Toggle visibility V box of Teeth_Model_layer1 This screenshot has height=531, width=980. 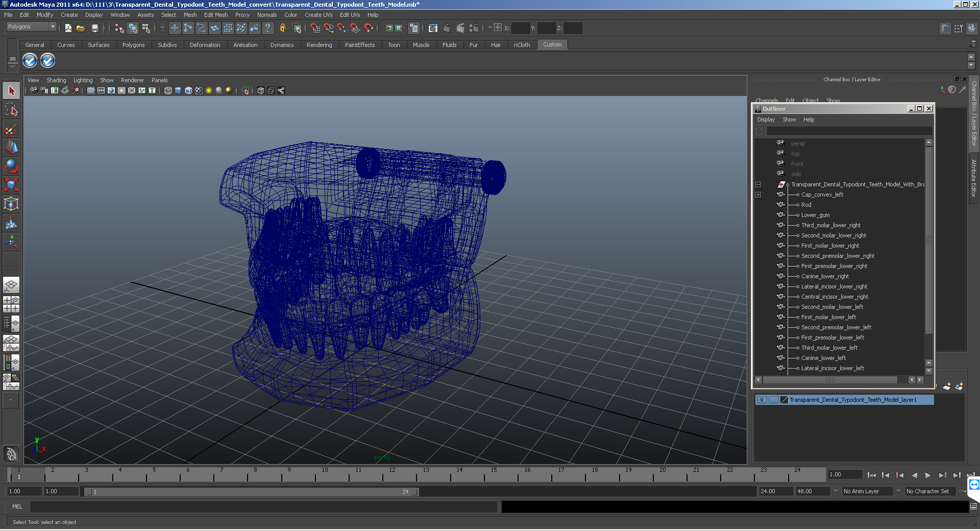[x=762, y=400]
